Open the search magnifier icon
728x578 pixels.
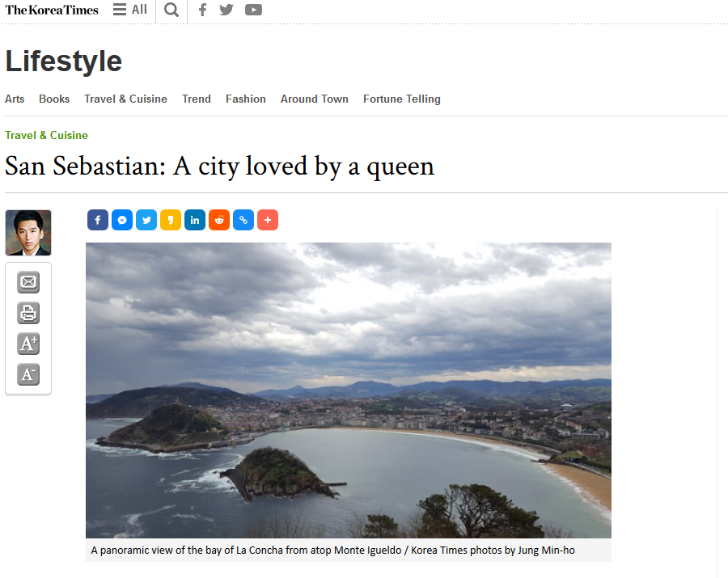171,10
